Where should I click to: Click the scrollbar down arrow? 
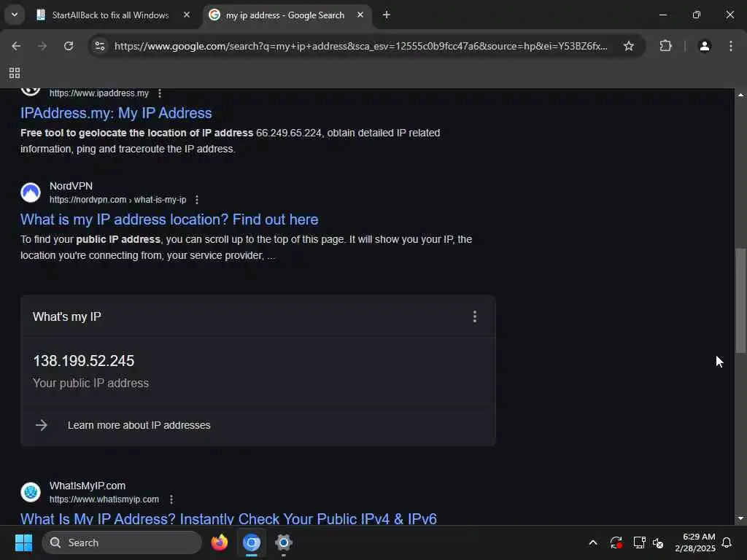[740, 518]
